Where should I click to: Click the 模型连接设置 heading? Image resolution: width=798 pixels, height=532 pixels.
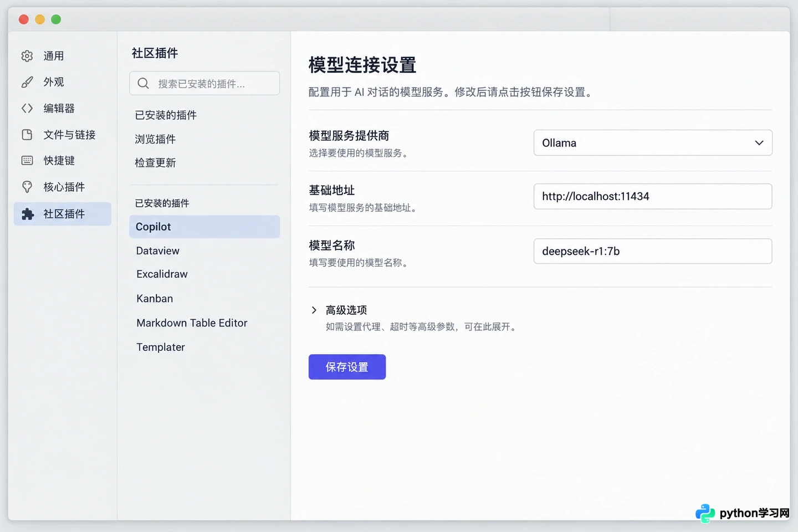[x=362, y=65]
